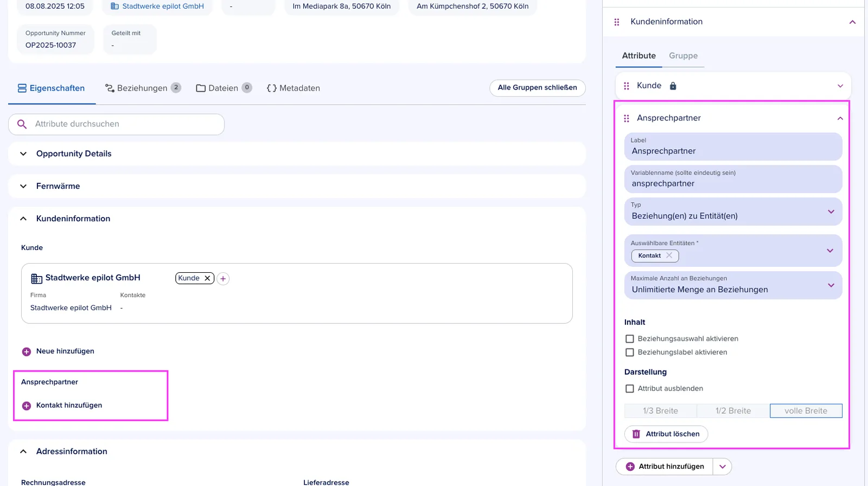This screenshot has width=868, height=486.
Task: Select 1/2 Breite width option
Action: [733, 411]
